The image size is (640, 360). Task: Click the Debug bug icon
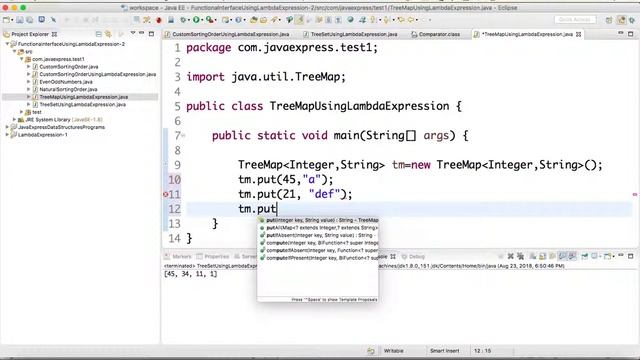(183, 20)
